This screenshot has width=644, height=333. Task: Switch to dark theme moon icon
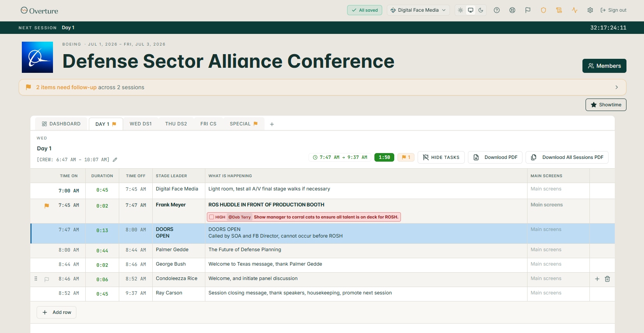click(481, 10)
